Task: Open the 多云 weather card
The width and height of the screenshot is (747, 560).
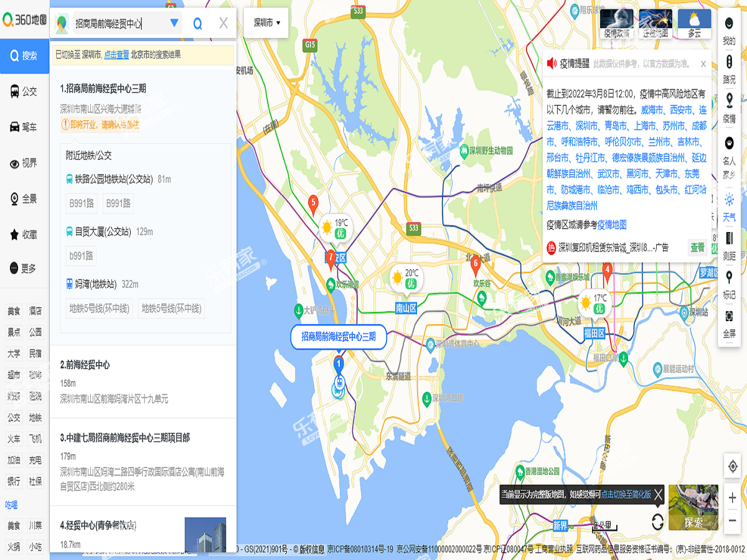Action: (x=694, y=24)
